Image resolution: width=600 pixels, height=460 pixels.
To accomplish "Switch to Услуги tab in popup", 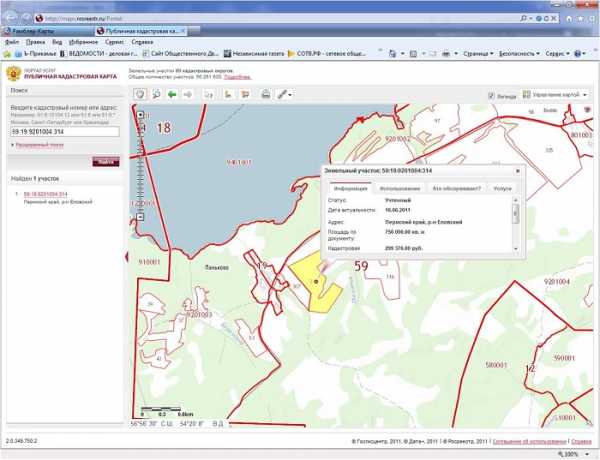I will (502, 188).
